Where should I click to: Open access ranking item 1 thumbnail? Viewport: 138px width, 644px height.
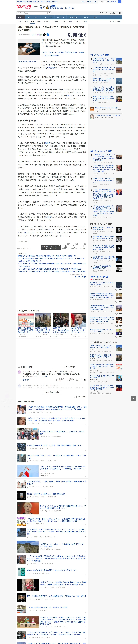(119, 61)
